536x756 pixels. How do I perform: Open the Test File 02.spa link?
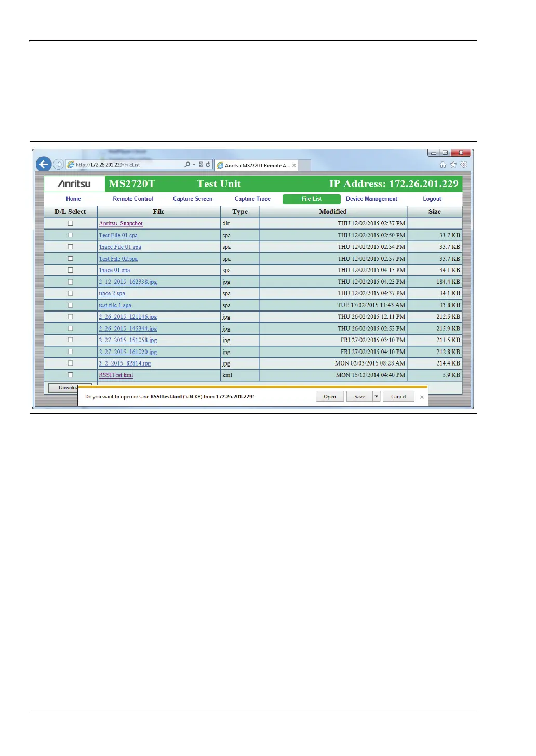tap(118, 259)
